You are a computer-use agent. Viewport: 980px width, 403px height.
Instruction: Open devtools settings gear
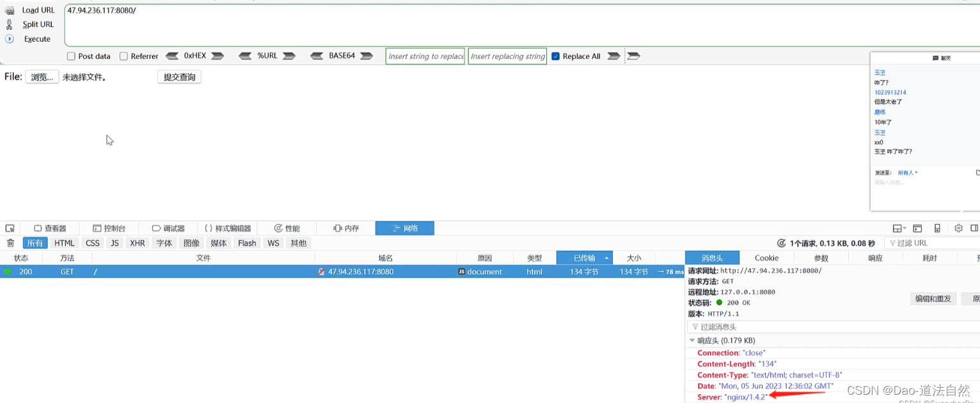[x=958, y=228]
